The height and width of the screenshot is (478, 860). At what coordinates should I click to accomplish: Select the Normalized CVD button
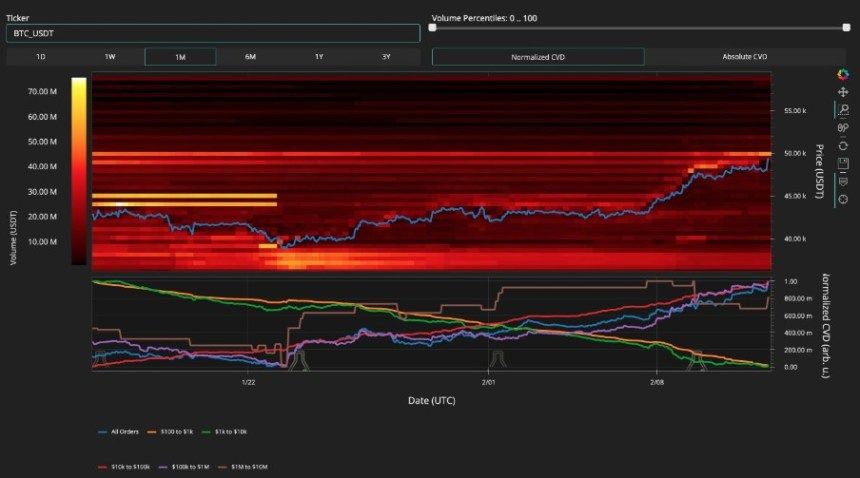(538, 57)
